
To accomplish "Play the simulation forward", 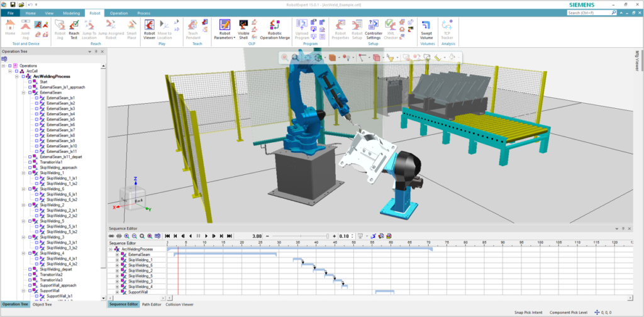I will click(206, 236).
